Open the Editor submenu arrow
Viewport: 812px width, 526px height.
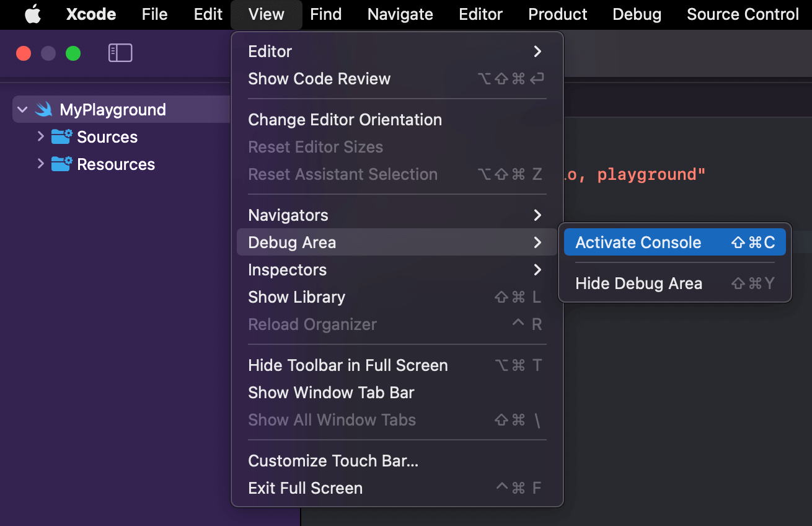[537, 51]
